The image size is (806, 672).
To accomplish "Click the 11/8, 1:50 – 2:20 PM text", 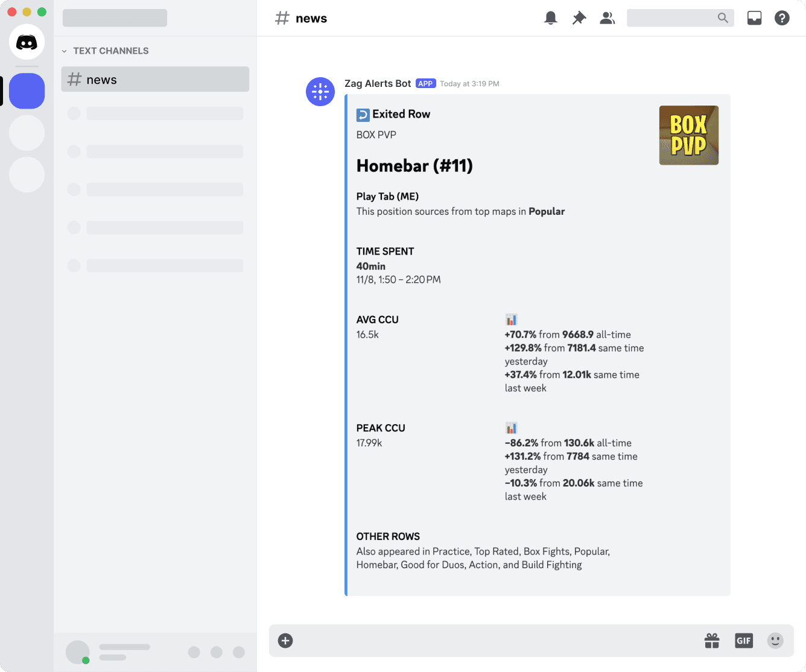I will 399,279.
